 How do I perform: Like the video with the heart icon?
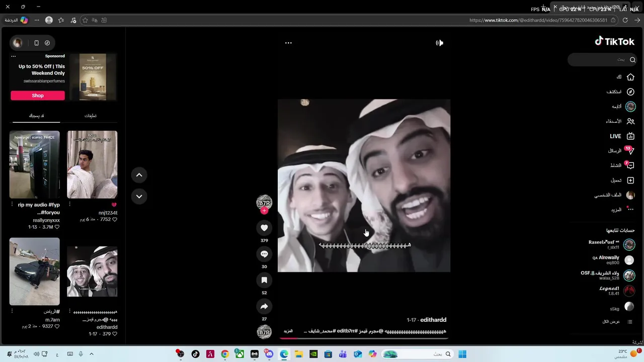(x=264, y=228)
